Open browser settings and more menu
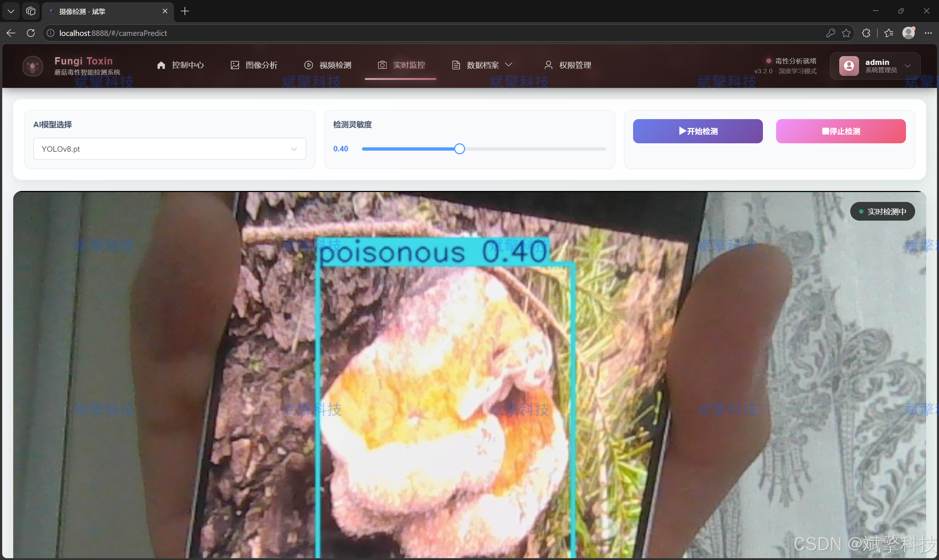Viewport: 939px width, 560px height. tap(928, 33)
